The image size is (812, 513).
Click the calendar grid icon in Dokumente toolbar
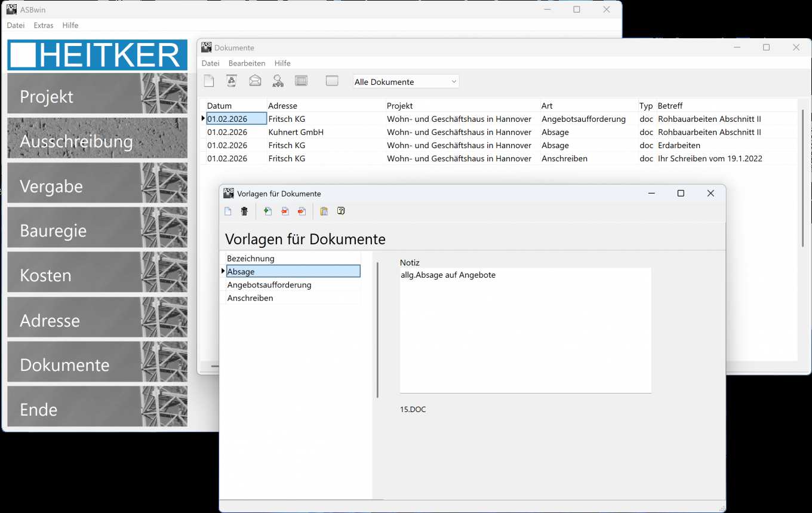point(302,81)
